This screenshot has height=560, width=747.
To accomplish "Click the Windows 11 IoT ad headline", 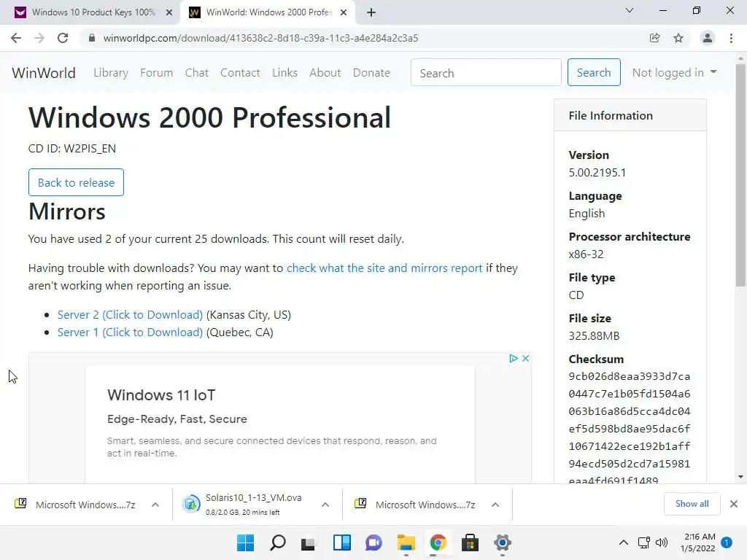I will coord(161,394).
